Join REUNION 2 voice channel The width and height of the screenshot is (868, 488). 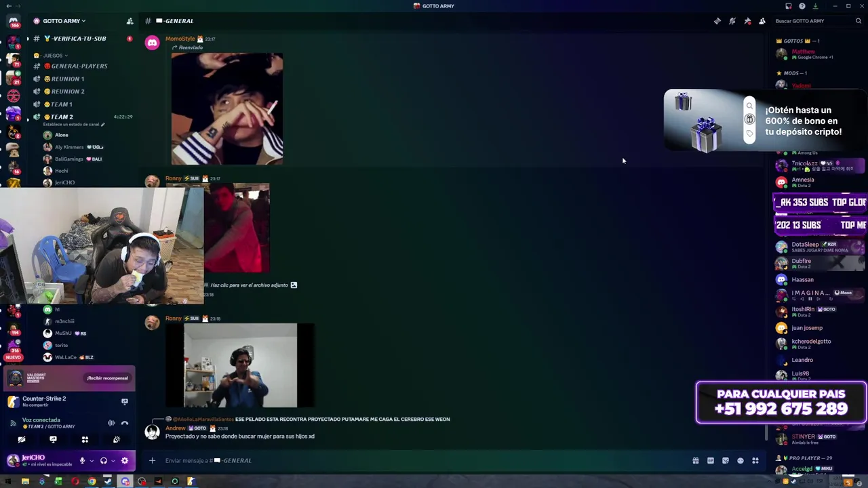[x=80, y=91]
